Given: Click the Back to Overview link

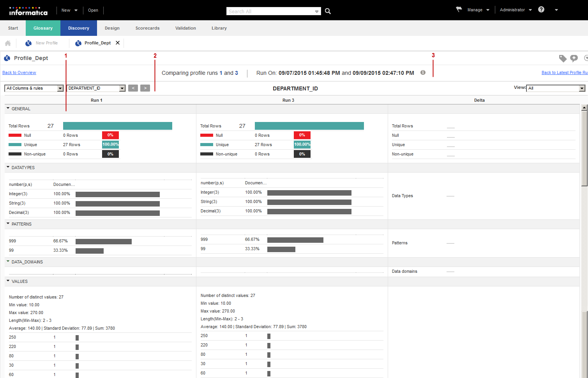Looking at the screenshot, I should point(19,72).
